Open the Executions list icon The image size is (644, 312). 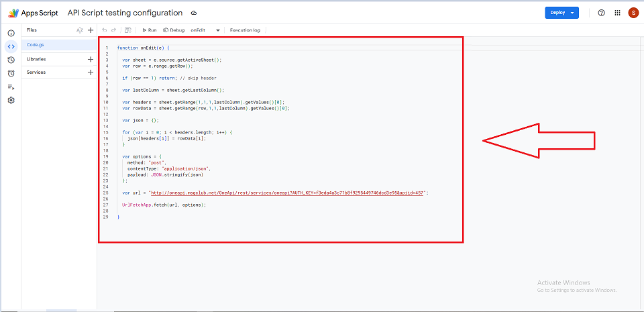pos(11,87)
